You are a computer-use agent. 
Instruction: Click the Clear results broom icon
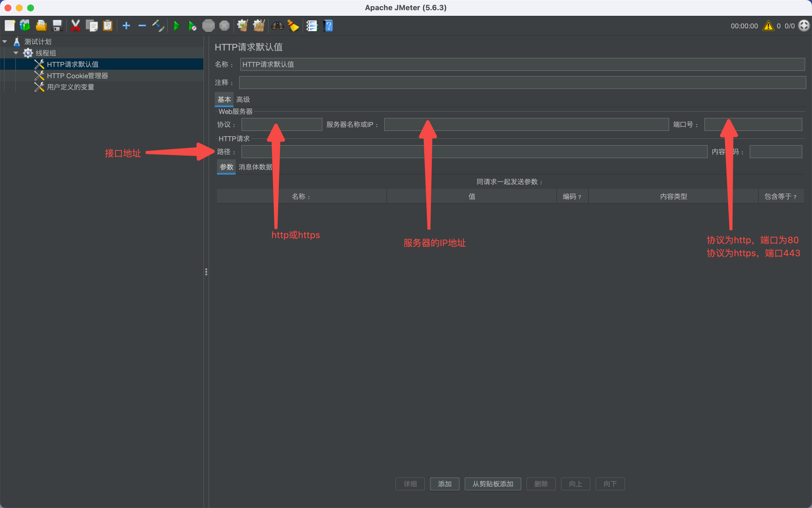click(243, 26)
